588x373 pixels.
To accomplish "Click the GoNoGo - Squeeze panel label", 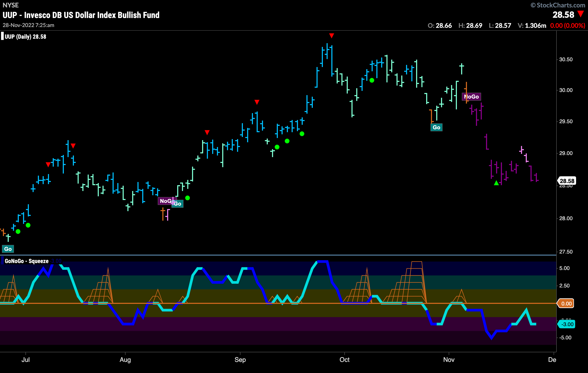I will point(26,261).
